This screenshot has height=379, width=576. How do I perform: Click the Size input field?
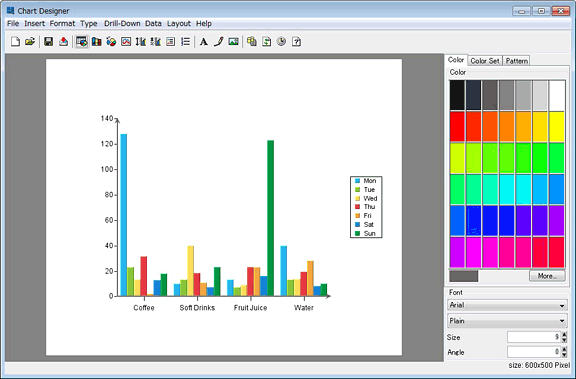534,337
